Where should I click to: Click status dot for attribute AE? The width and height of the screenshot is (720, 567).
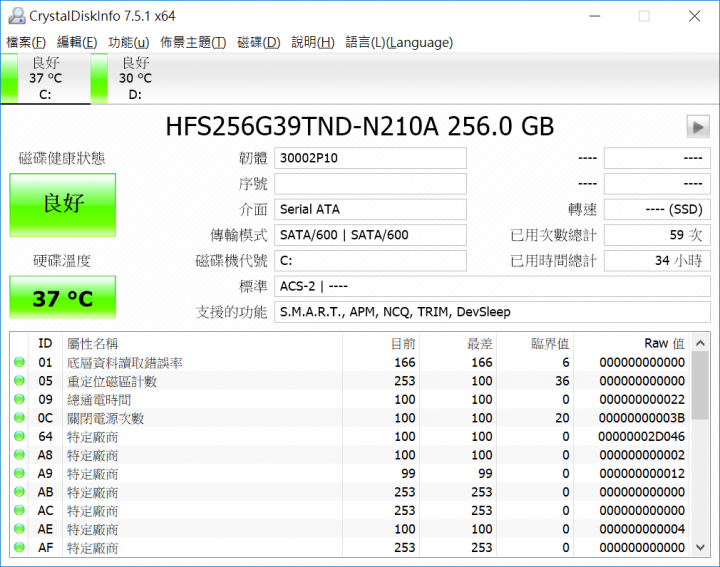(x=19, y=528)
